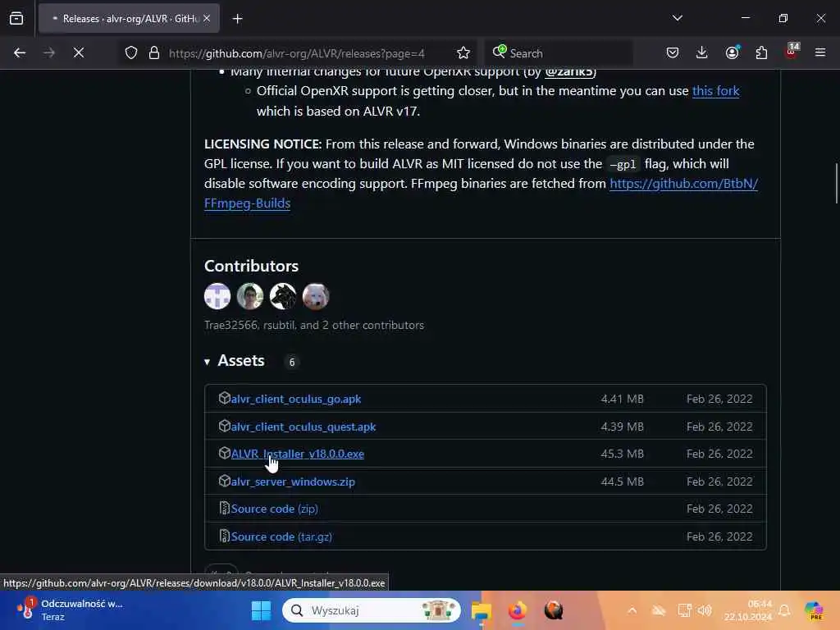Click package icon beside alvr_server_windows.zip

(x=225, y=481)
